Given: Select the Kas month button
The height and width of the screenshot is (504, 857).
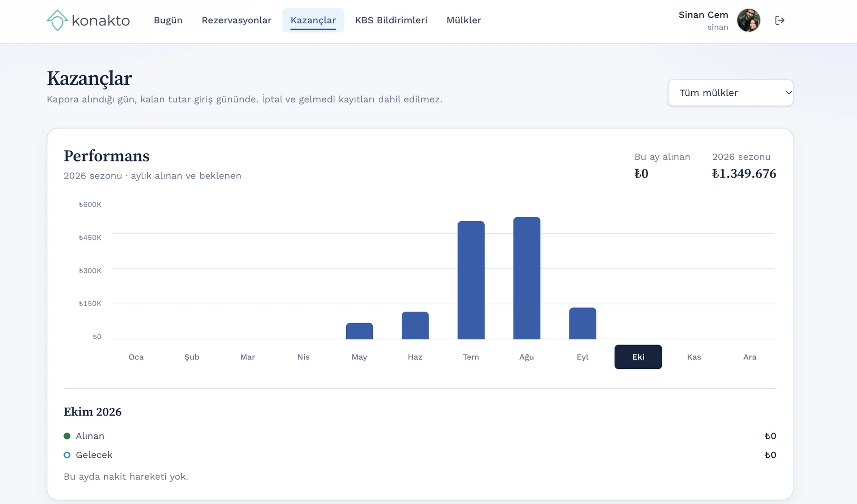Looking at the screenshot, I should [x=694, y=357].
